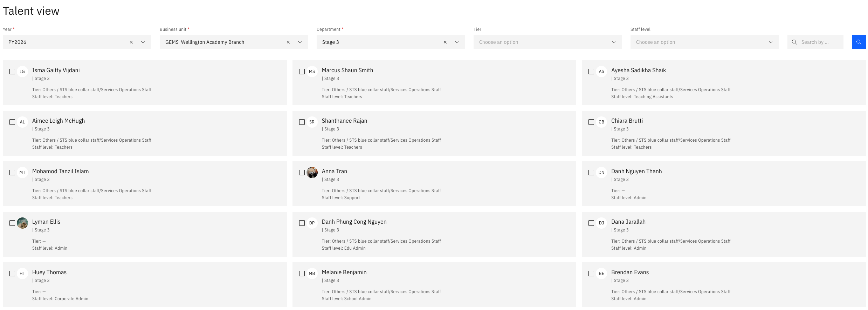This screenshot has height=310, width=868.
Task: Select Melanie Benjamin's checkbox
Action: pyautogui.click(x=302, y=274)
